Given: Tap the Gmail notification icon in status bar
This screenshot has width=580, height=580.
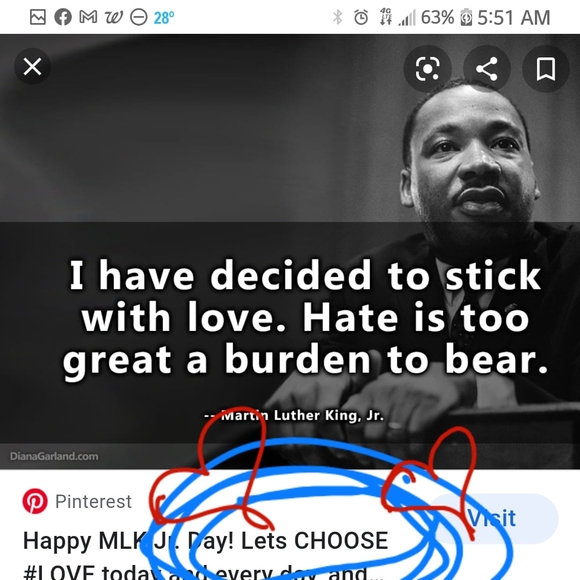Looking at the screenshot, I should pos(88,17).
